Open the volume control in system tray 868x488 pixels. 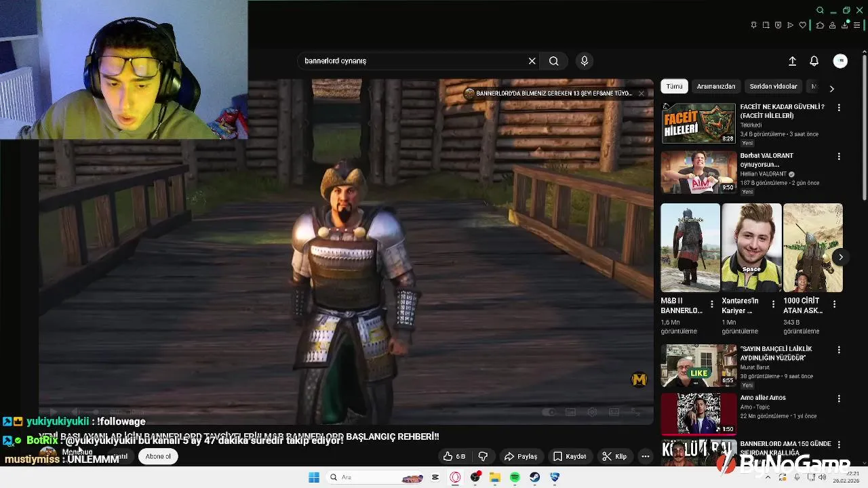(x=822, y=477)
